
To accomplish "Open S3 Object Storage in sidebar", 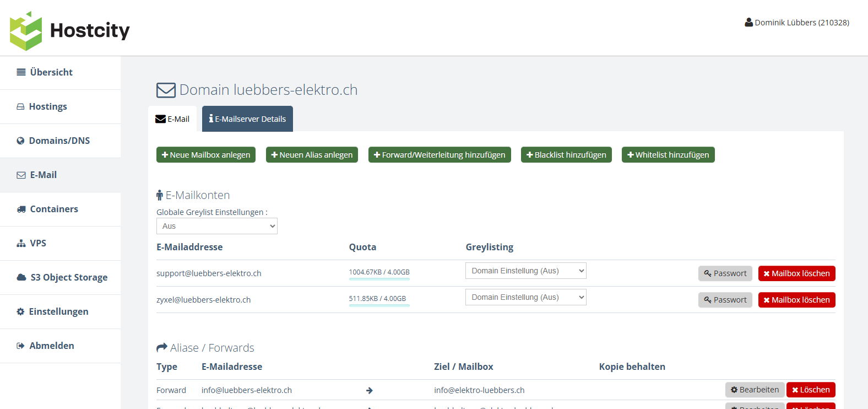I will click(60, 277).
